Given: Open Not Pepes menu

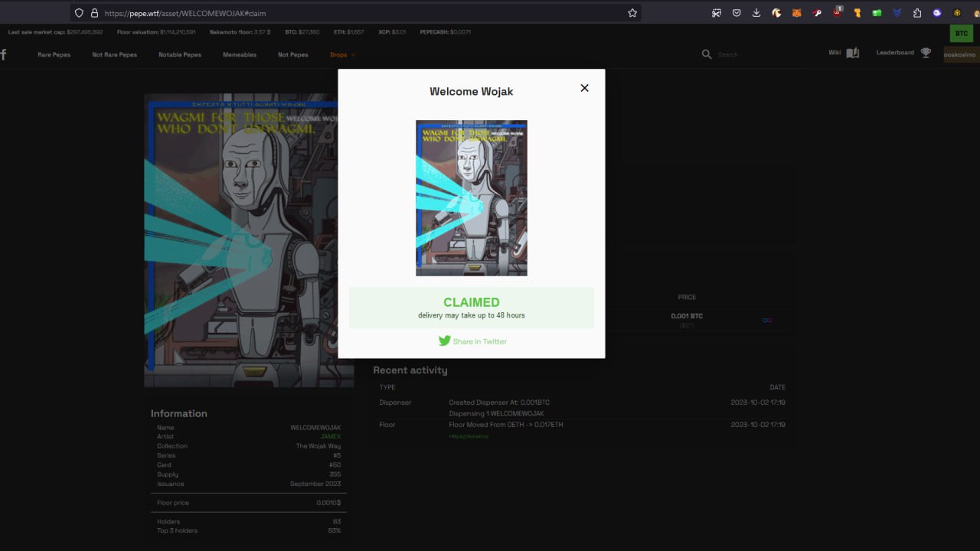Looking at the screenshot, I should (x=293, y=54).
